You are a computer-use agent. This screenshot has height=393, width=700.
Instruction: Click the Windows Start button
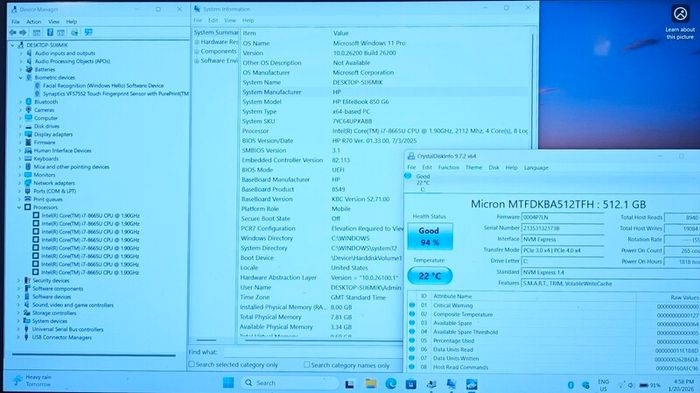pos(228,383)
